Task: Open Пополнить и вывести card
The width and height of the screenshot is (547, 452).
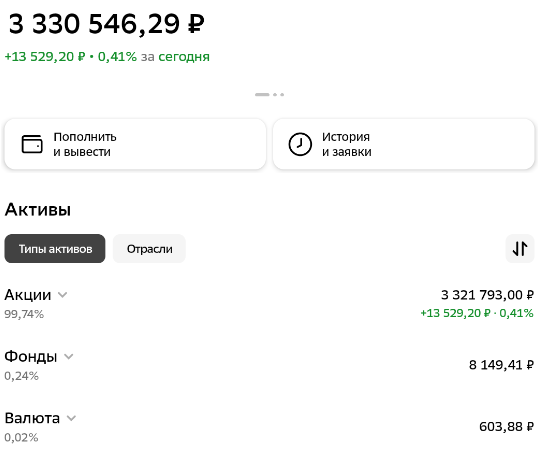Action: click(135, 144)
